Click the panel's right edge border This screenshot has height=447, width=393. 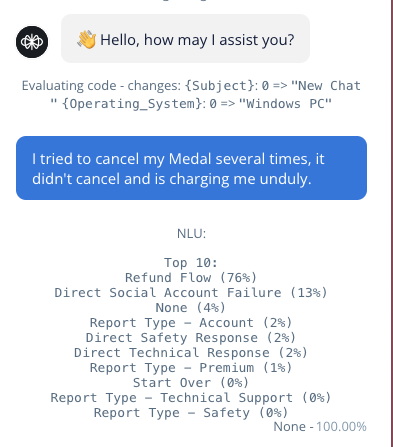(x=392, y=223)
